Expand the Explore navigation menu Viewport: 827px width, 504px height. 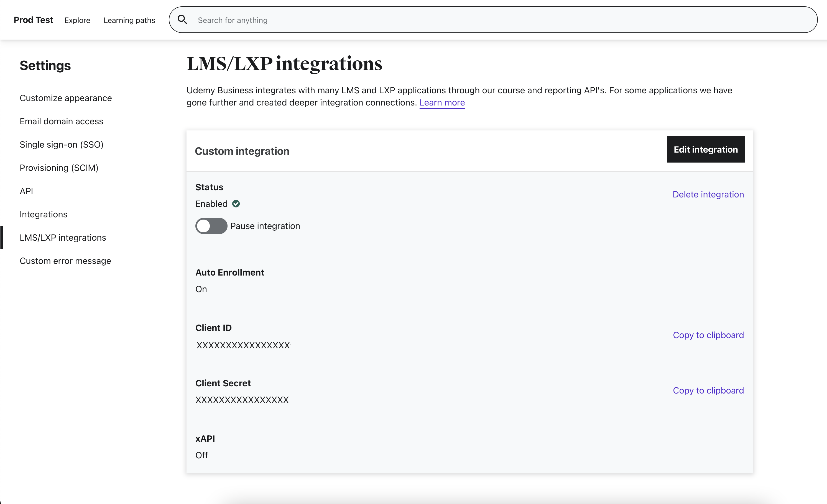[x=77, y=20]
